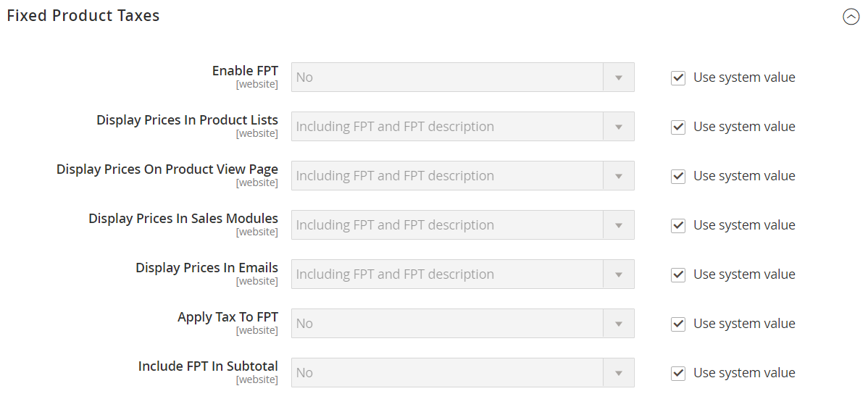Toggle system value checkbox for Display Prices In Emails

click(678, 275)
